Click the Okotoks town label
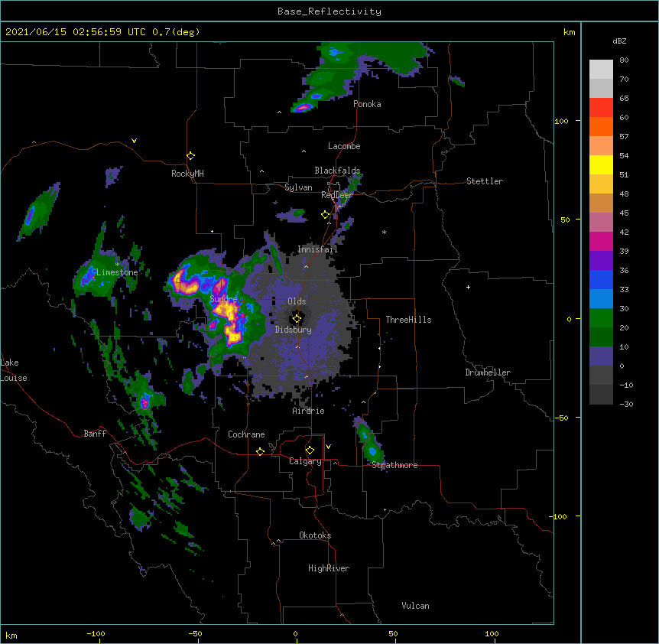This screenshot has width=659, height=644. point(315,535)
